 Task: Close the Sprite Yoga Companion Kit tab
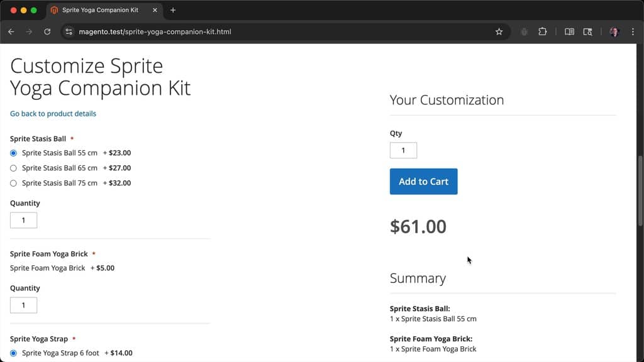tap(155, 10)
